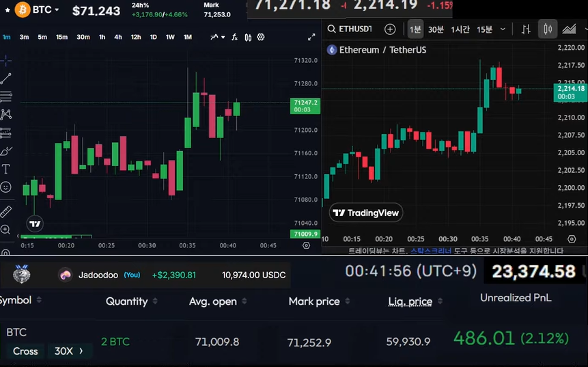Select the 1h timeframe on BTC chart

click(102, 37)
